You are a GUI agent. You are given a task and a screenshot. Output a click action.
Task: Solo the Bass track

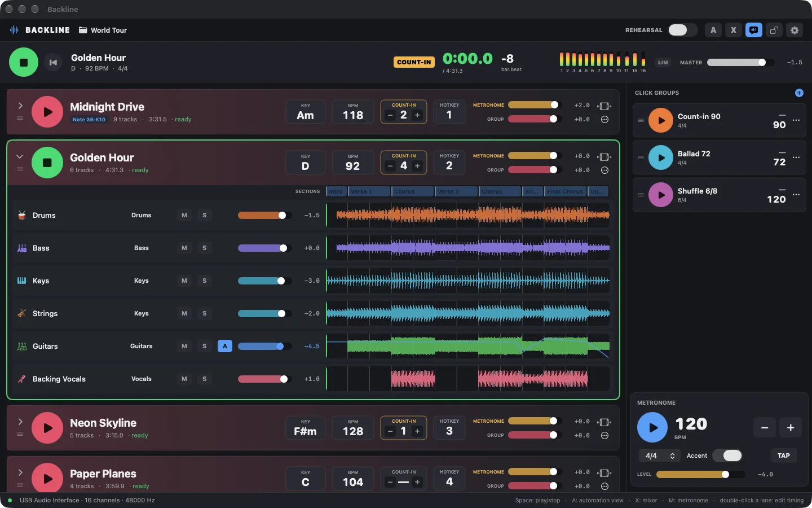tap(205, 248)
